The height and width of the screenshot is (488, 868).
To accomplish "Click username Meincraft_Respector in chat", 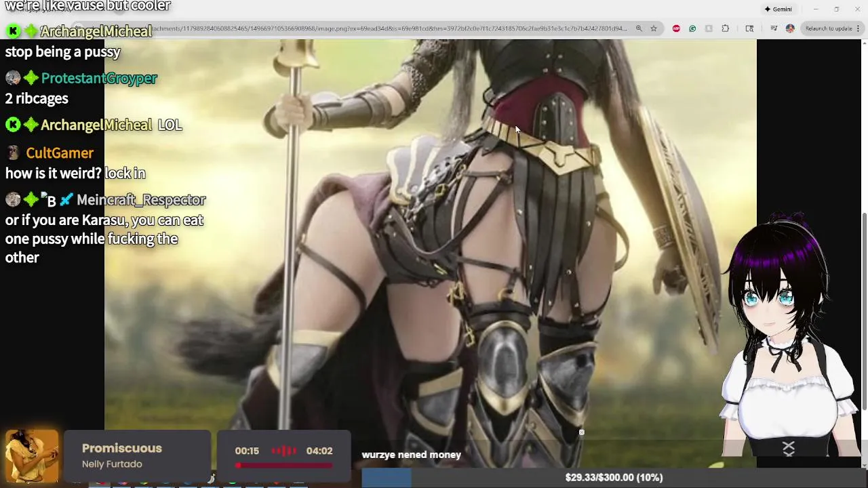I will pos(141,200).
